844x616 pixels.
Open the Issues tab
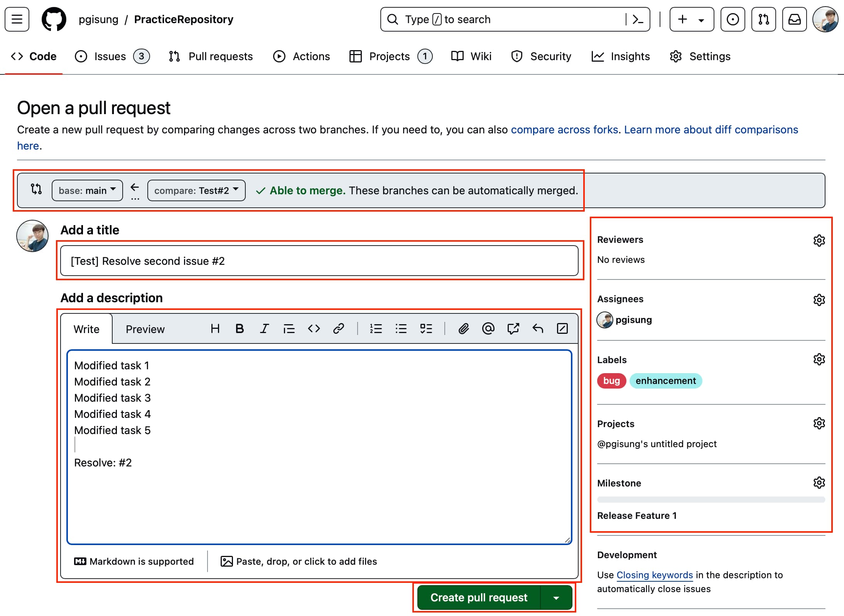point(112,56)
